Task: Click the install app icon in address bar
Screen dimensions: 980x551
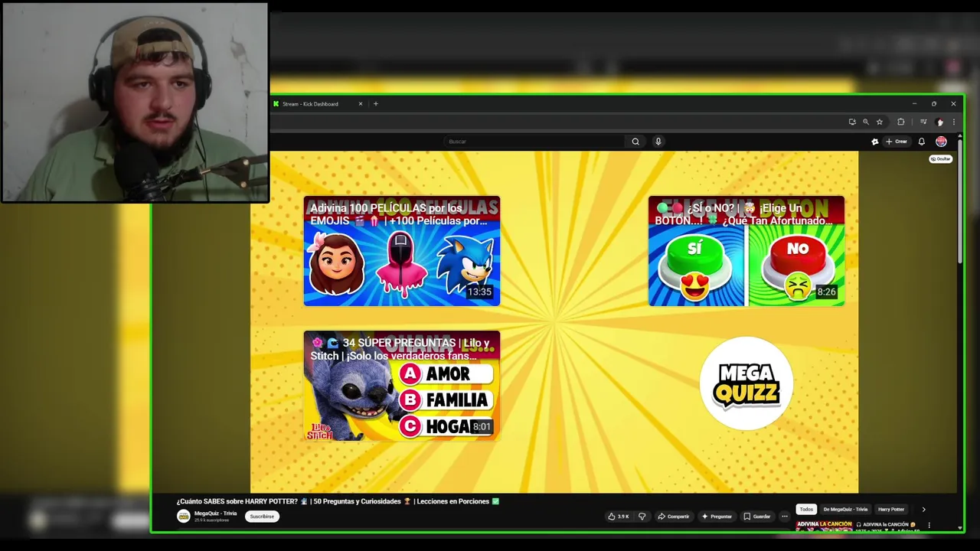Action: [x=852, y=122]
